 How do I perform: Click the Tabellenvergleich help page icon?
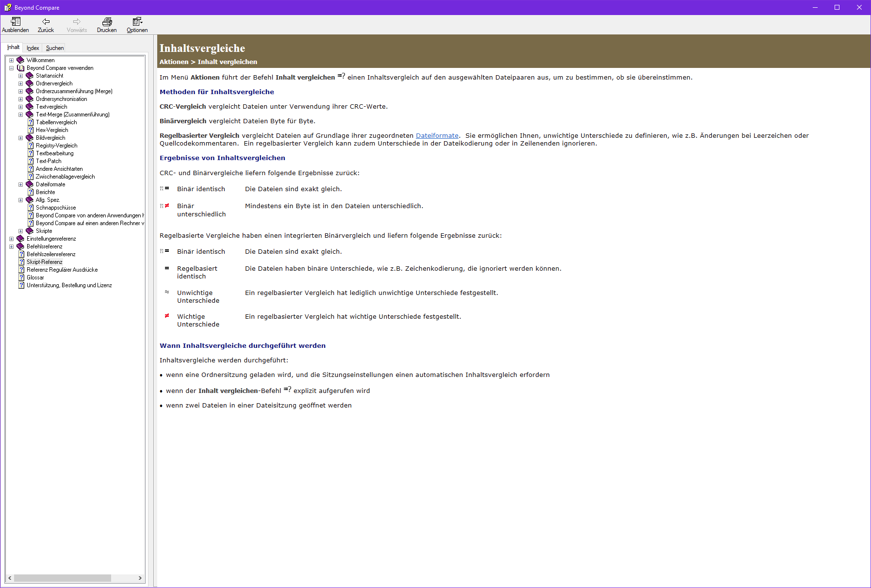[x=31, y=122]
